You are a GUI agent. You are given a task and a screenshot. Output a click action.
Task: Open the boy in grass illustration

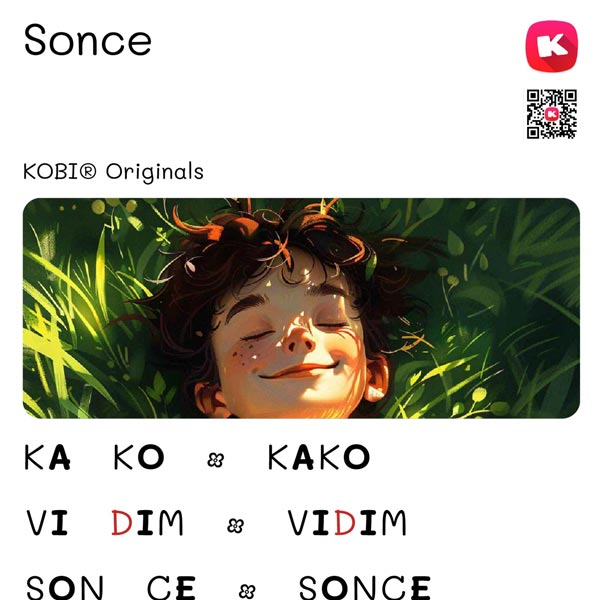(301, 308)
